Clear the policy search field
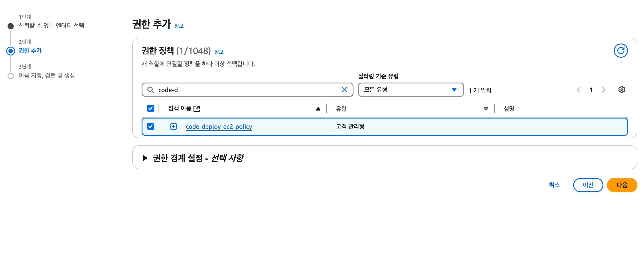Image resolution: width=644 pixels, height=261 pixels. pyautogui.click(x=344, y=90)
